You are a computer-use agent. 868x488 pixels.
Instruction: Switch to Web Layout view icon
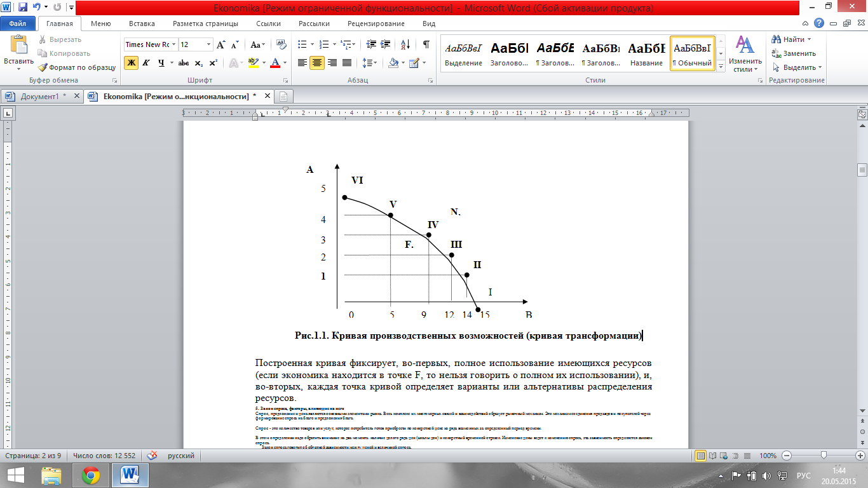(723, 456)
